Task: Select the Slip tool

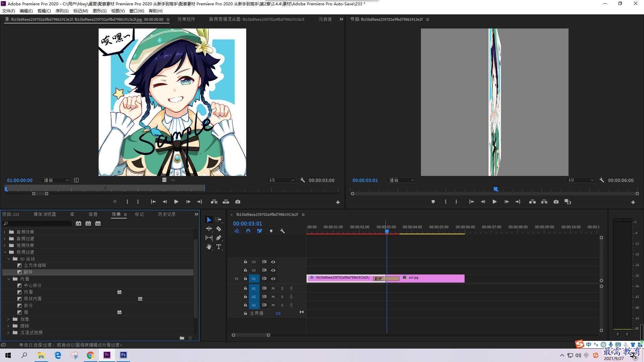Action: tap(209, 238)
